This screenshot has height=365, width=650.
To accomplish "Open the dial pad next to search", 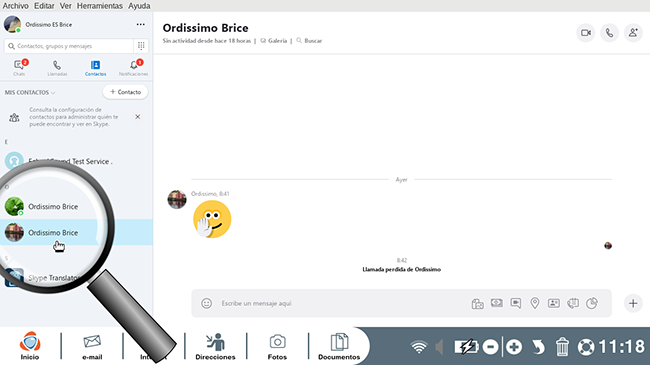I will tap(141, 46).
